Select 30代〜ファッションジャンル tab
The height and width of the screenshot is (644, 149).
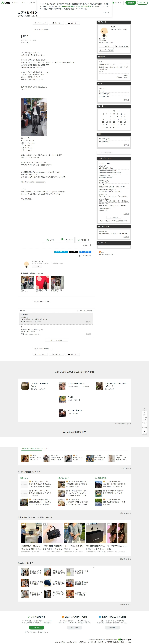tap(31, 449)
